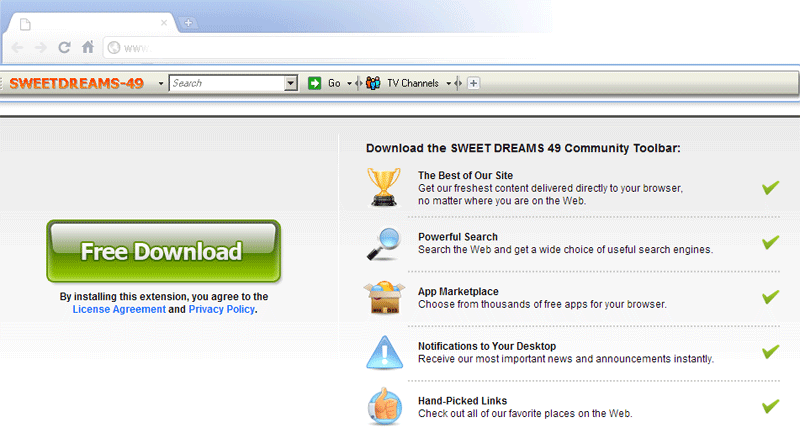Click the trophy Best of Our Site icon
800x433 pixels.
pyautogui.click(x=384, y=187)
